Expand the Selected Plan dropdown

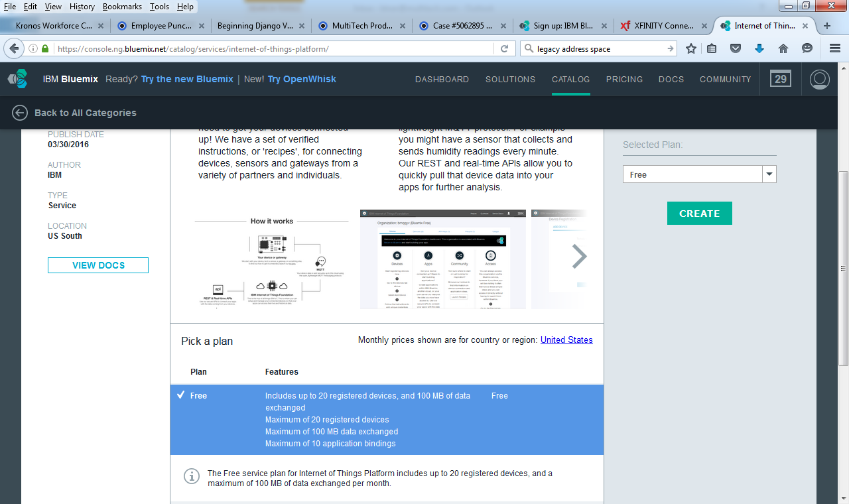[769, 174]
